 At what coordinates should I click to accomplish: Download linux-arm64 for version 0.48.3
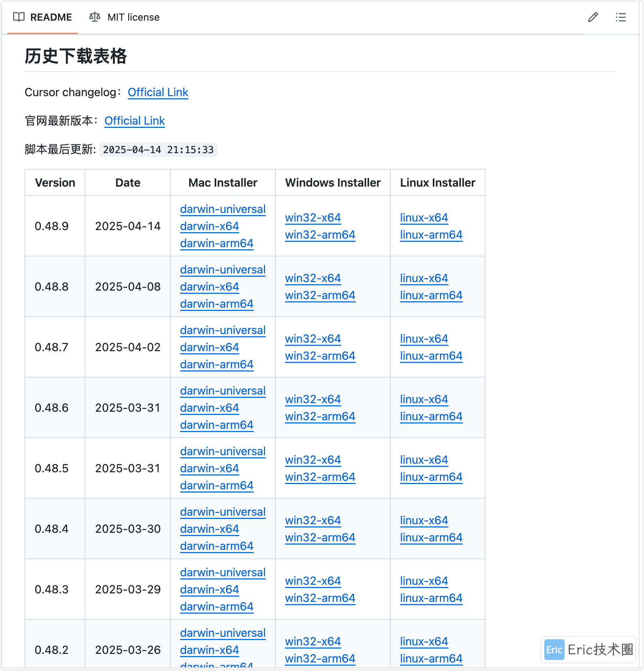[x=431, y=598]
